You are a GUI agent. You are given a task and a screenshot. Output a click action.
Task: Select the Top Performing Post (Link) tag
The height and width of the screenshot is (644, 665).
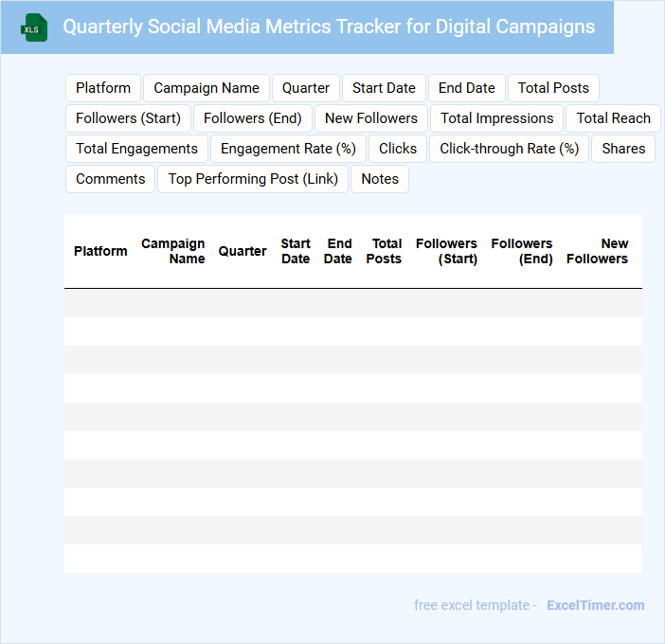pyautogui.click(x=253, y=179)
